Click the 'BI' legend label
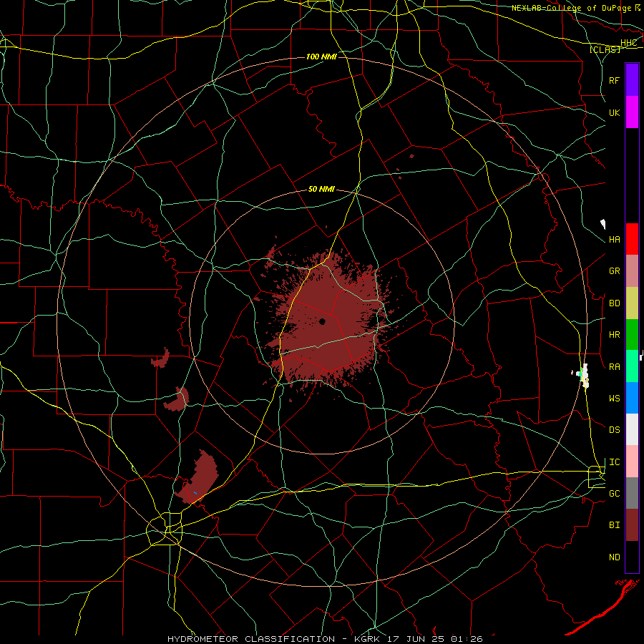Viewport: 644px width, 644px height. (615, 525)
